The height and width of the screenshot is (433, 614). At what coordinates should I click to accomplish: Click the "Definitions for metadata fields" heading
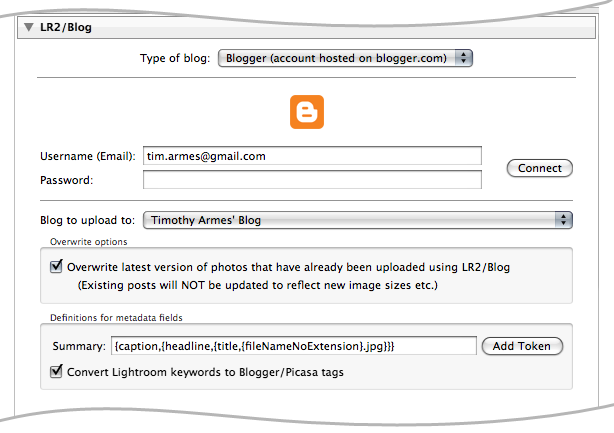coord(117,318)
